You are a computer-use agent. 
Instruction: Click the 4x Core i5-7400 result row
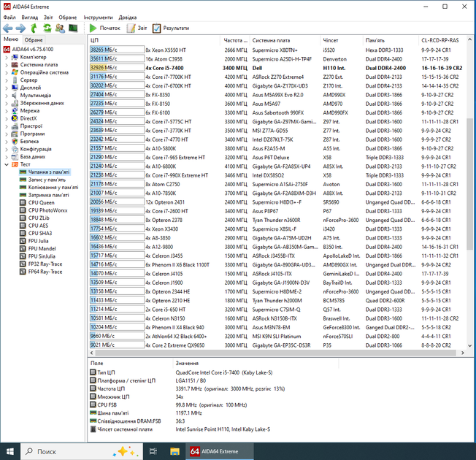(x=277, y=68)
